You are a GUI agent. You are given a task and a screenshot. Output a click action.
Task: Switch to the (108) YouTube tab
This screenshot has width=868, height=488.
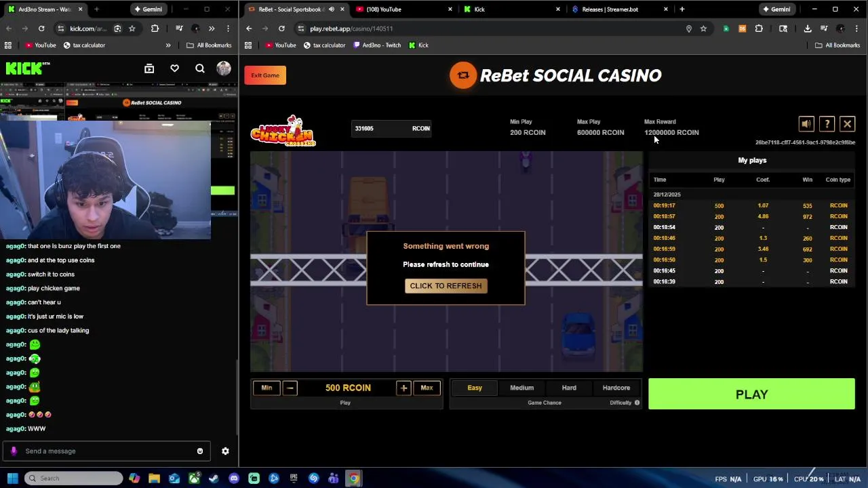coord(404,9)
